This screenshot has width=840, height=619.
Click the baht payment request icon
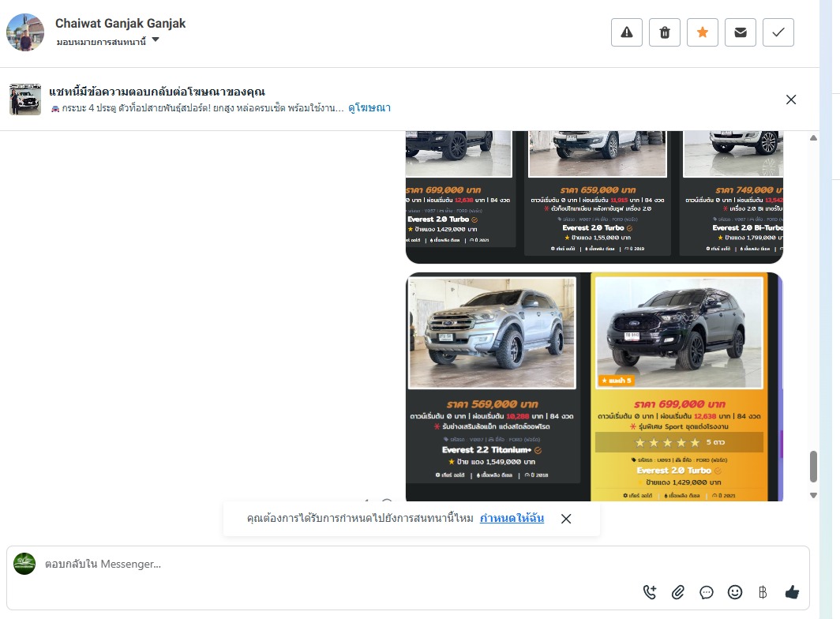tap(763, 592)
